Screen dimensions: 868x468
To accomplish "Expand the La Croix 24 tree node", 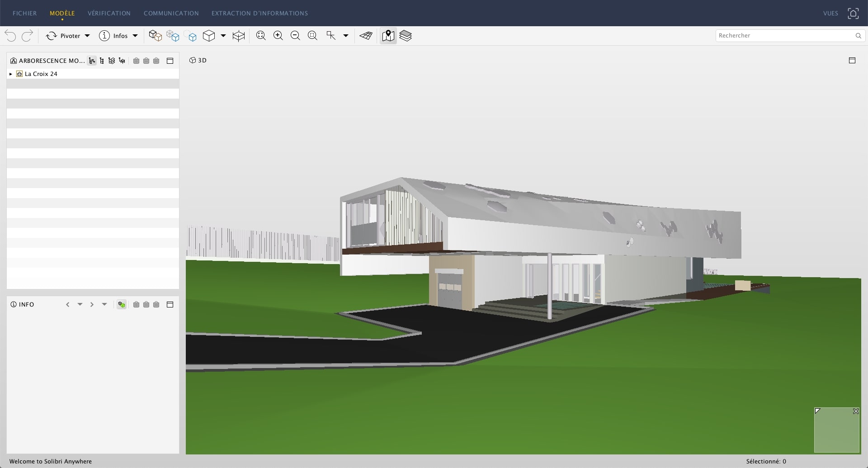I will pyautogui.click(x=11, y=74).
